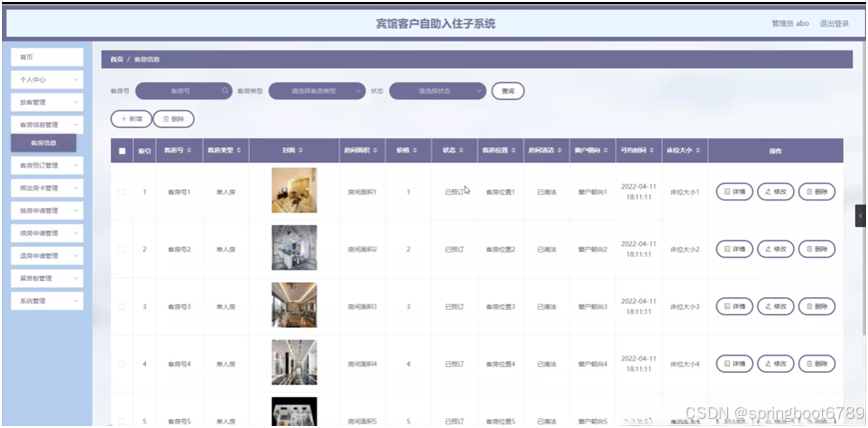Sort table by 客房号 column arrows

click(189, 150)
